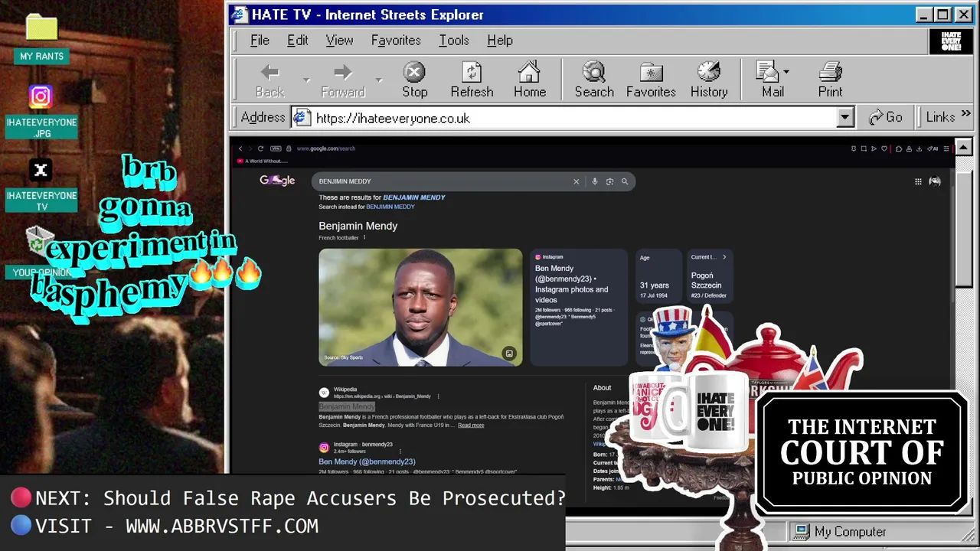
Task: Open the Google apps grid icon
Action: [x=918, y=181]
